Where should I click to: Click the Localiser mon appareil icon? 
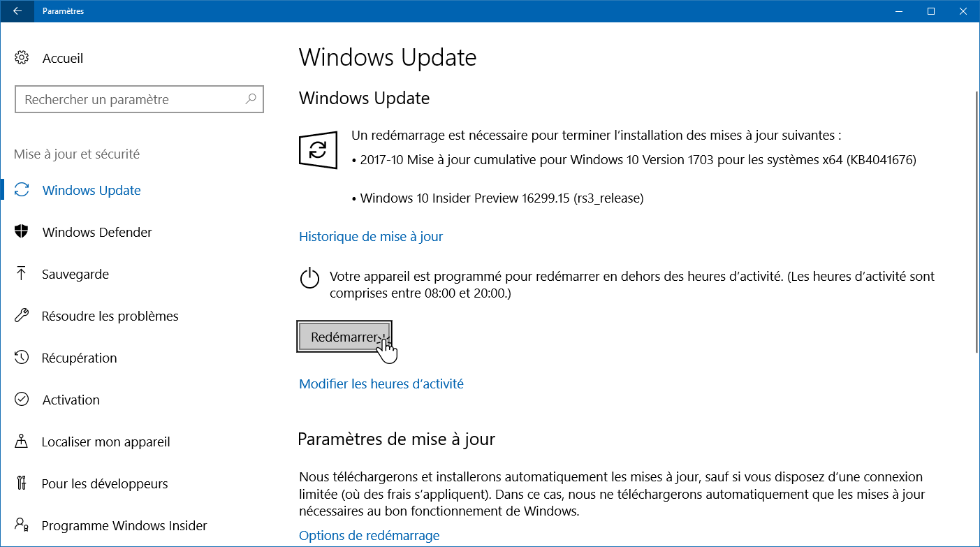pos(22,442)
